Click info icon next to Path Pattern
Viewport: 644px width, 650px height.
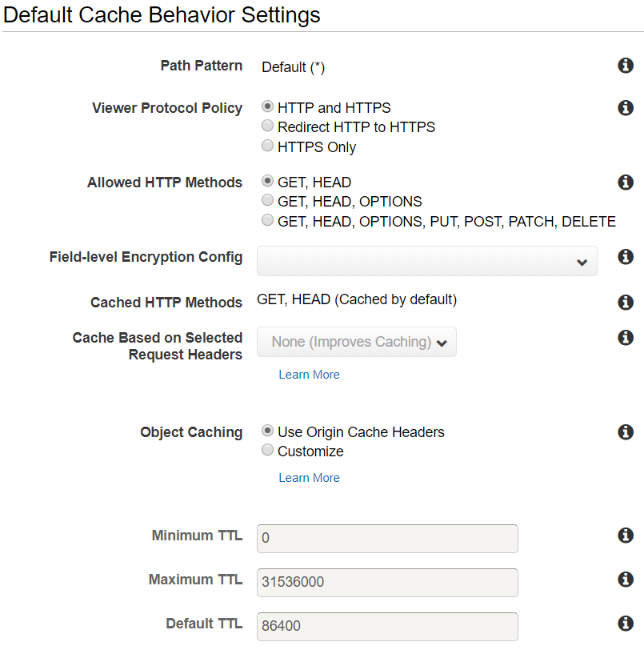626,66
